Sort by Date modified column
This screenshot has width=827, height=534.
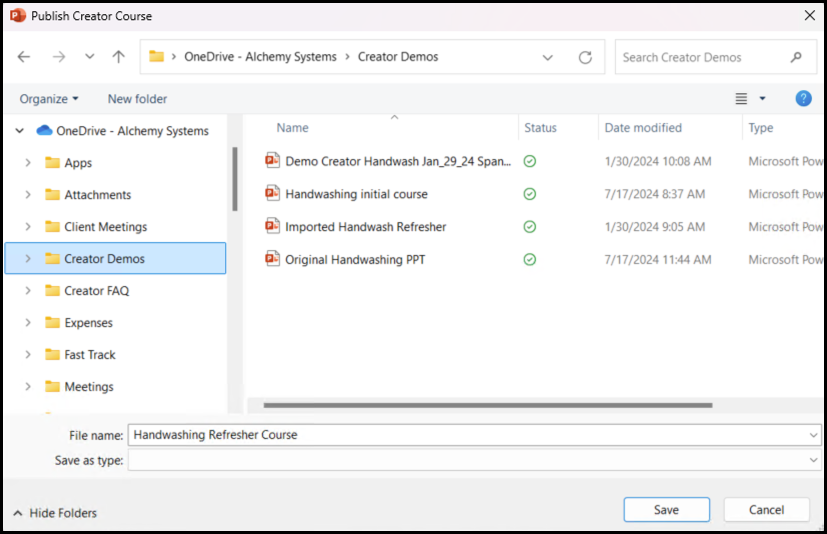tap(643, 128)
